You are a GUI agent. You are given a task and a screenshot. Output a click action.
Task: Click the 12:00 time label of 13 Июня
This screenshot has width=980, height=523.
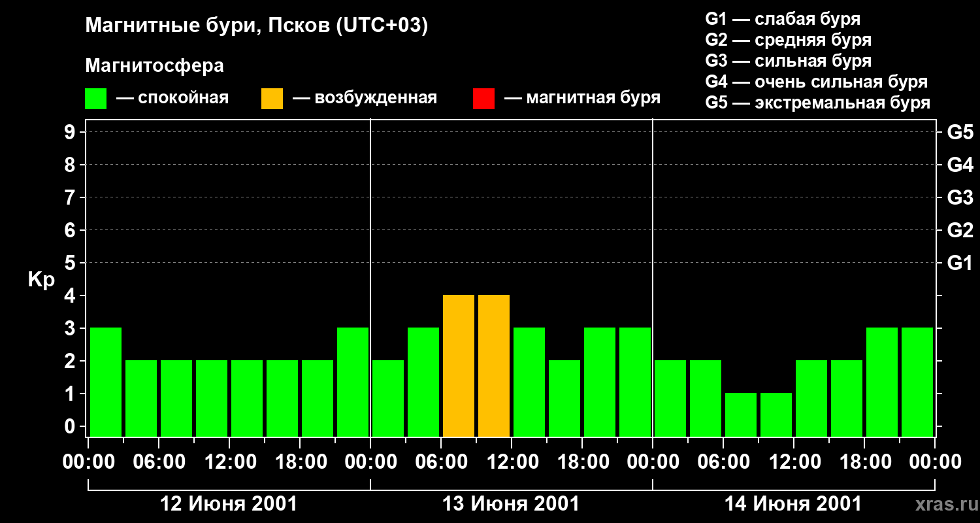pos(512,462)
